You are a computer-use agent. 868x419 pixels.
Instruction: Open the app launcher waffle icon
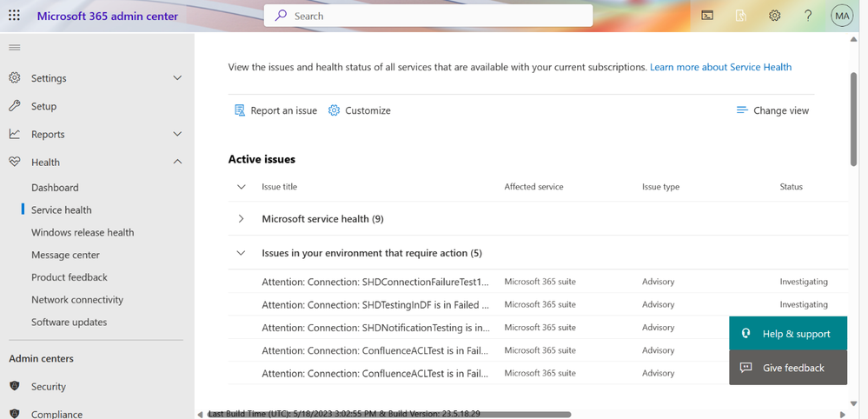[15, 16]
